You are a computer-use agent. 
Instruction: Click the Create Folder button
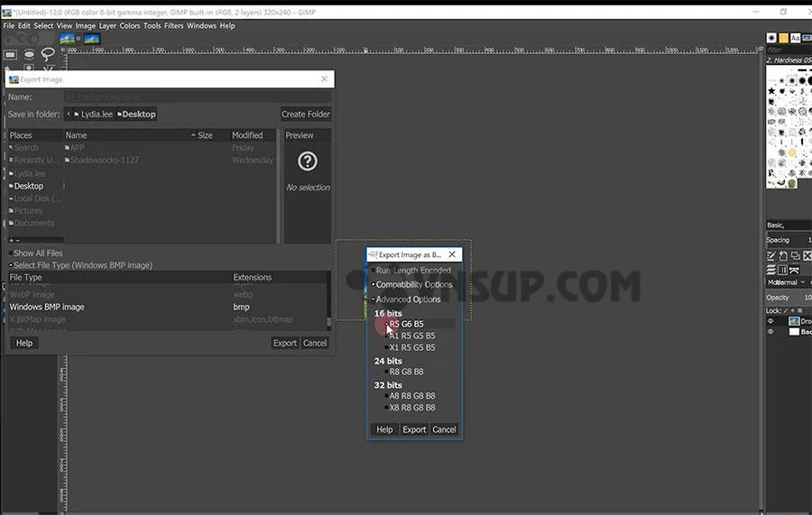coord(305,115)
